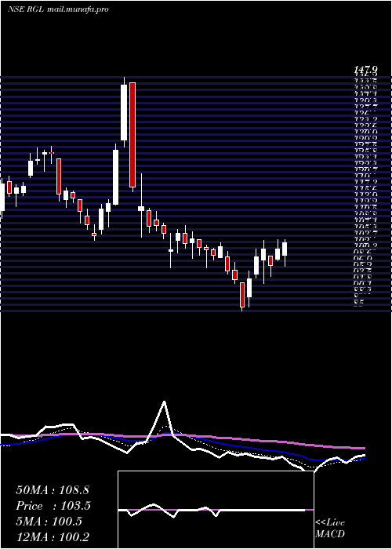Click the 5MA : 100.5 readout
392x549 pixels.
point(49,522)
